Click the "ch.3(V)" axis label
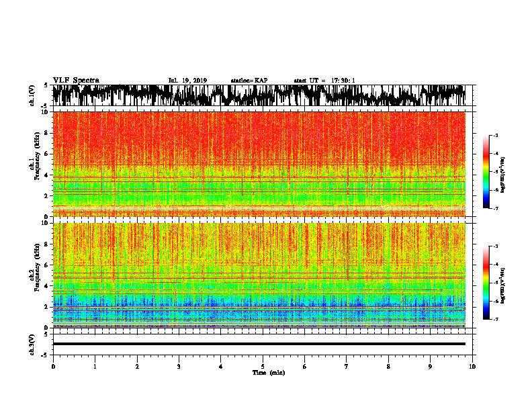The image size is (532, 411). pyautogui.click(x=32, y=345)
